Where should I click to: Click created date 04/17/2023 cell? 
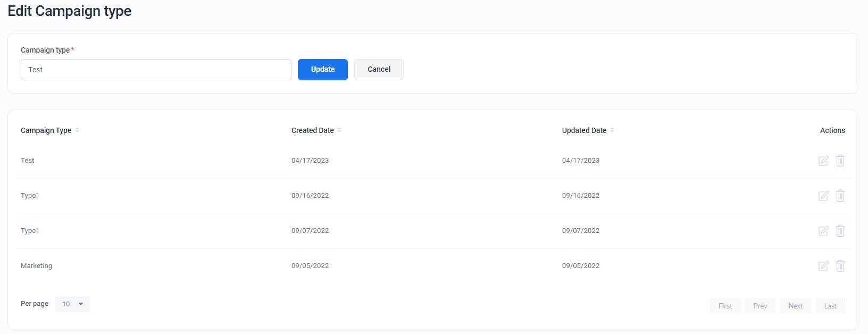pos(310,161)
